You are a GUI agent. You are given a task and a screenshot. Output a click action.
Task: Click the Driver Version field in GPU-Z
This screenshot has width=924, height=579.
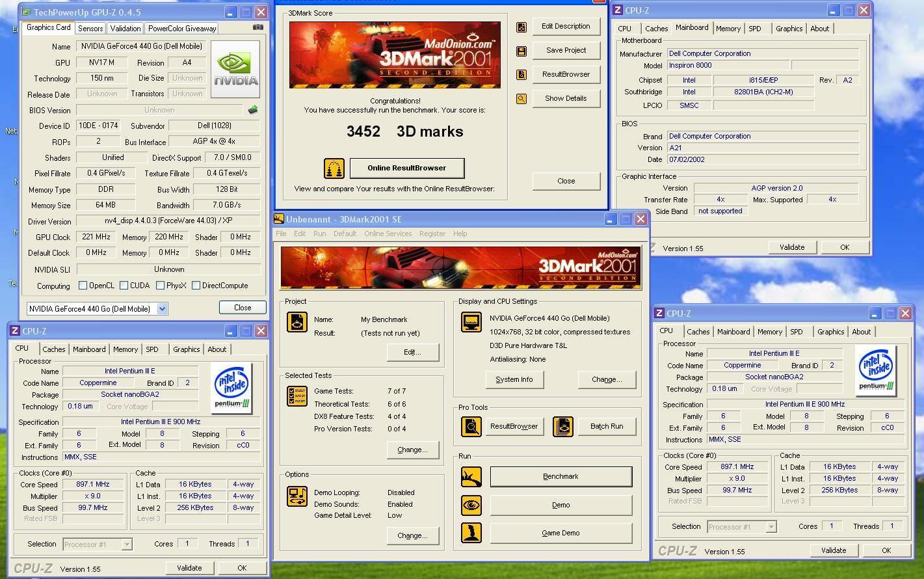coord(168,221)
